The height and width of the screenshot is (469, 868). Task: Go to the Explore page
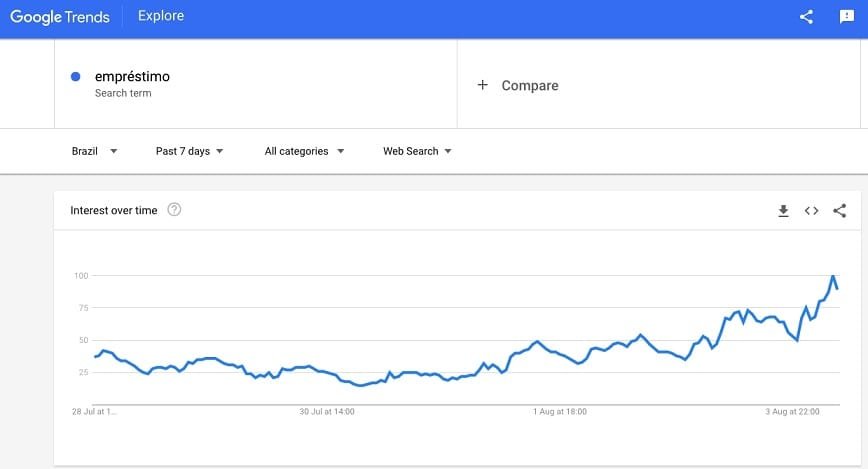click(161, 17)
